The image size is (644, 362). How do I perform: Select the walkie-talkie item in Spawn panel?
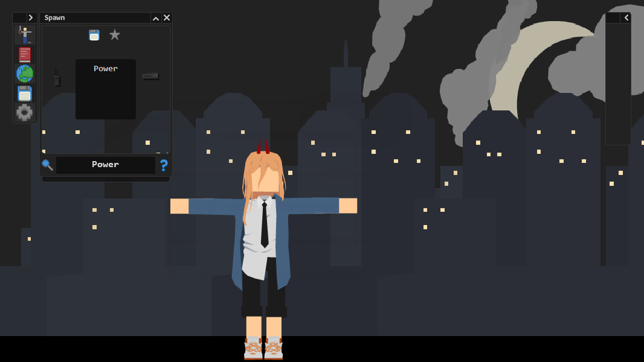57,78
